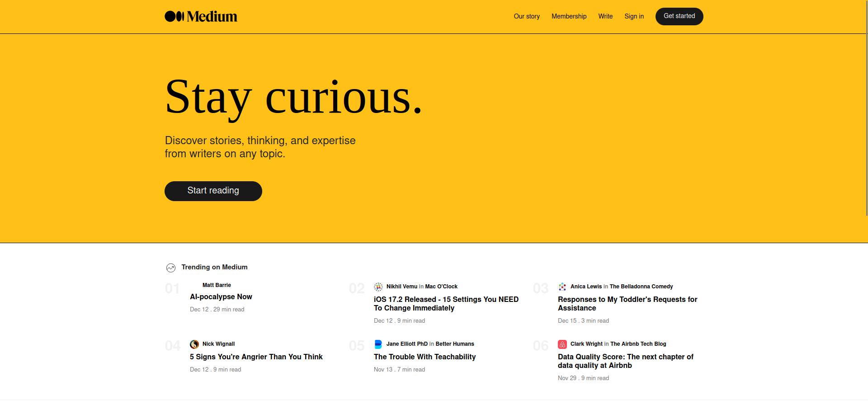Click Nick Wignall's profile avatar
Screen dimensions: 868x414
point(194,344)
